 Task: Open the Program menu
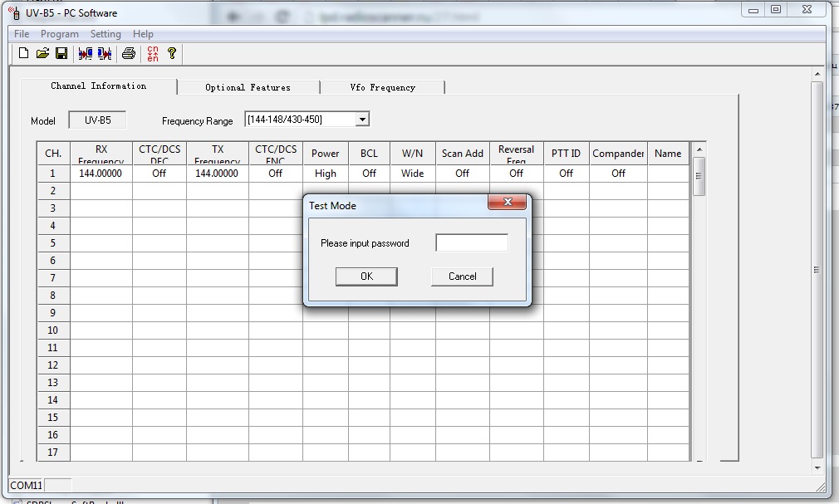click(59, 34)
